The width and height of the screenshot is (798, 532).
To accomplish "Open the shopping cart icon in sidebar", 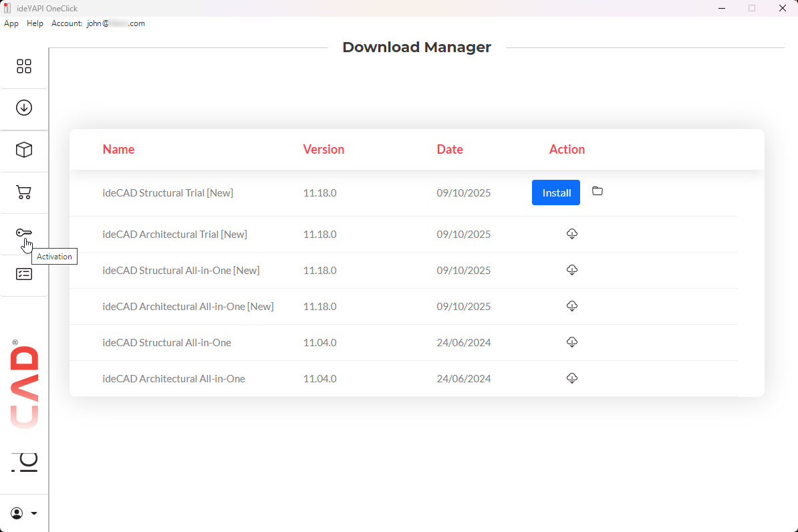I will [x=24, y=192].
